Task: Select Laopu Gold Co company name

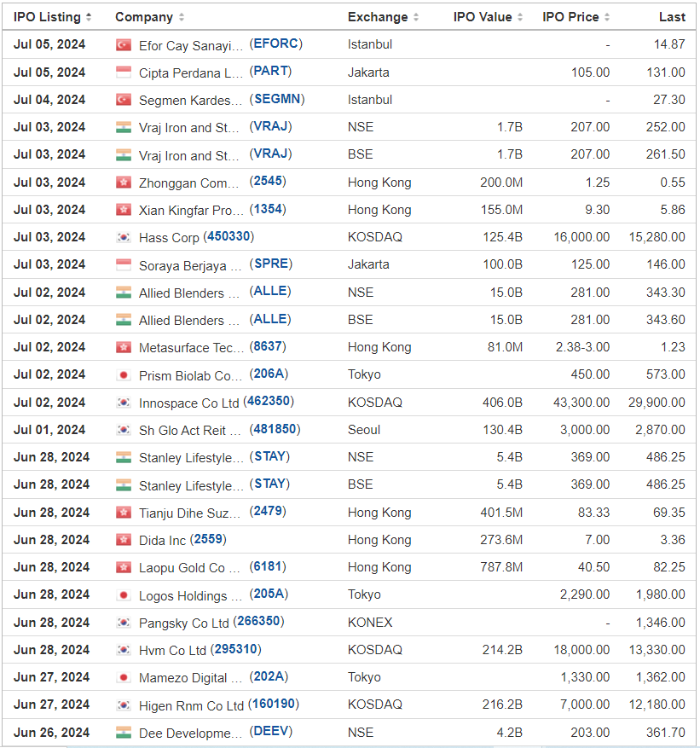Action: (189, 568)
